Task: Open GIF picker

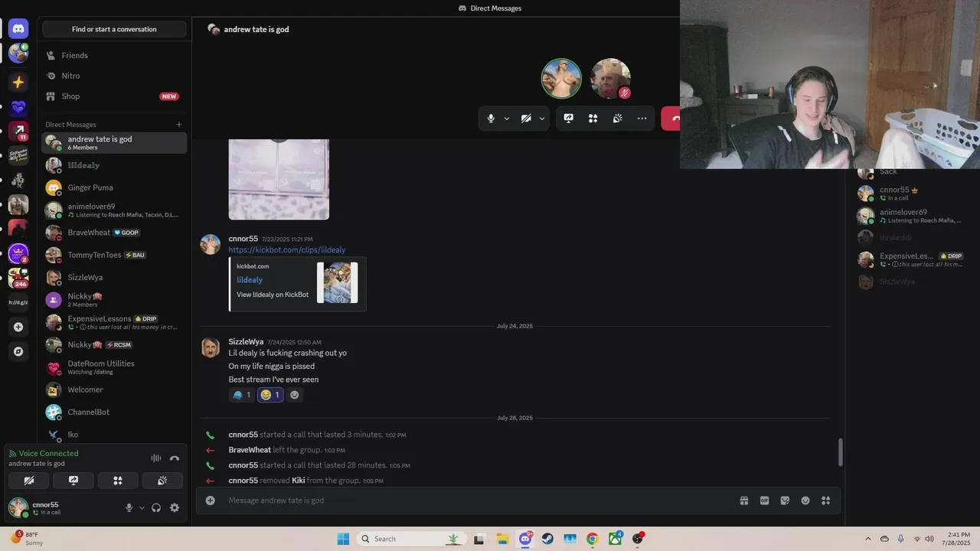Action: click(764, 500)
